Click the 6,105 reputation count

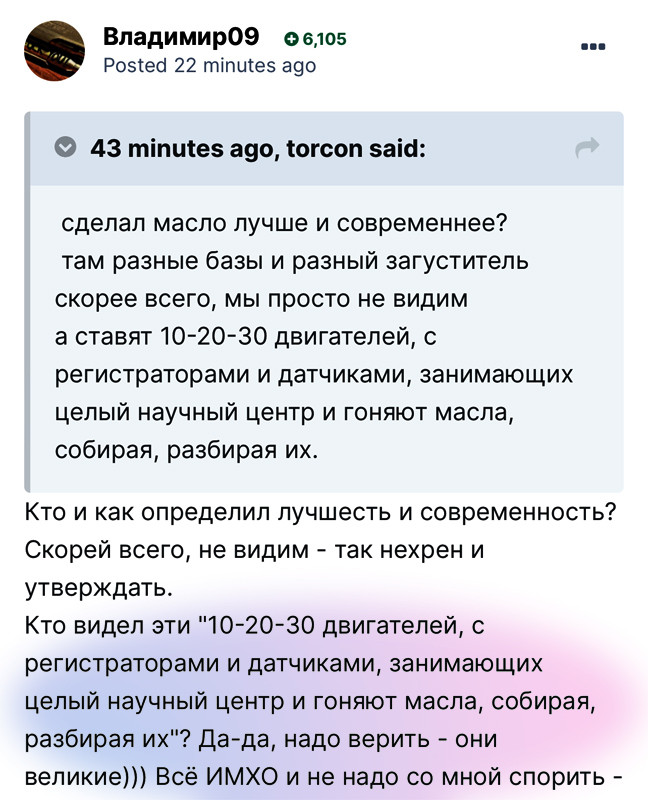(x=324, y=39)
